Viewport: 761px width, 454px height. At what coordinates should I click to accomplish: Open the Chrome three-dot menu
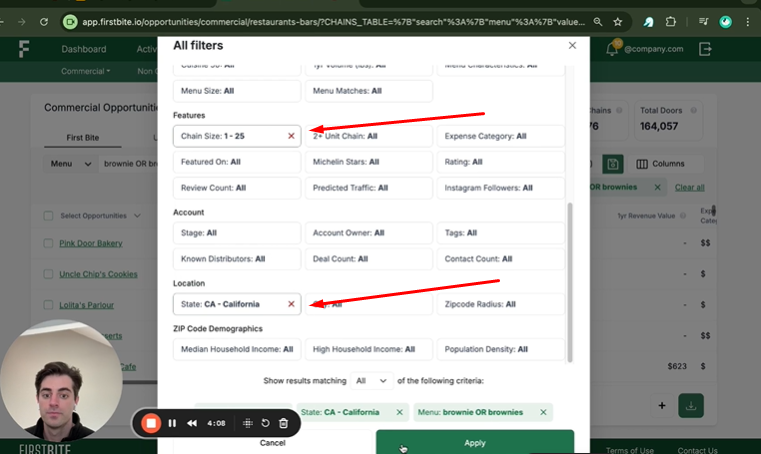[748, 22]
